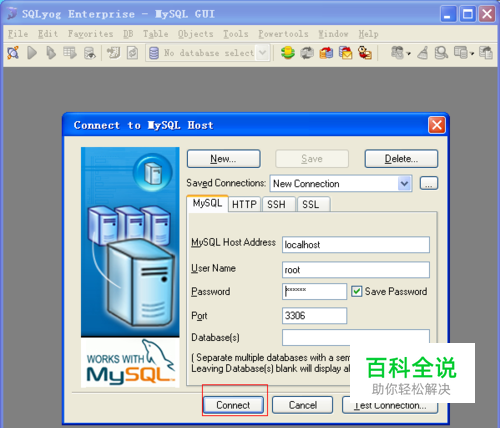This screenshot has height=428, width=500.
Task: Open the Table menu
Action: tap(155, 34)
